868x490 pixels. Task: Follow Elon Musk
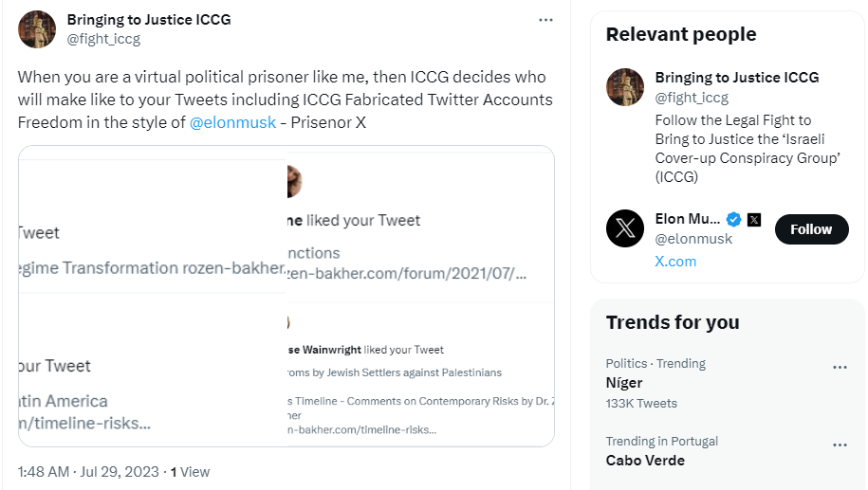pos(811,229)
